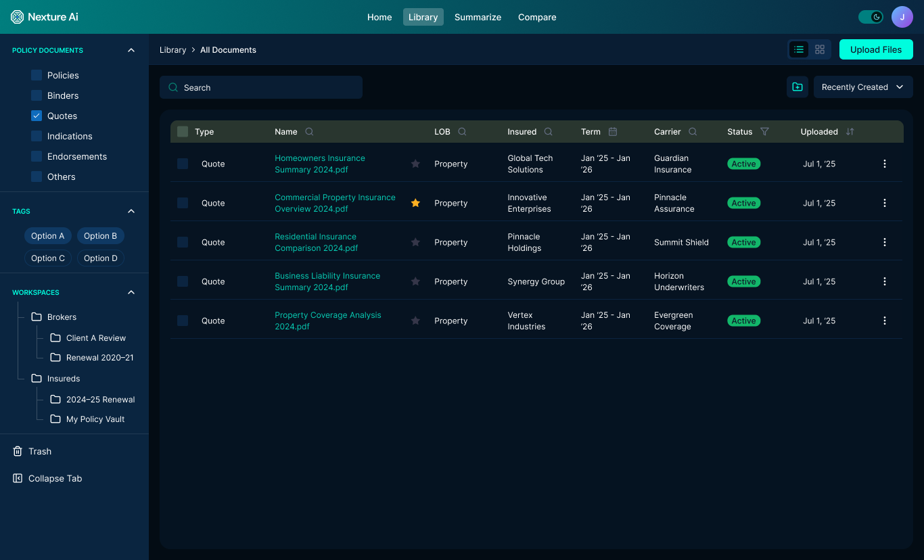Switch to list view layout

click(799, 49)
